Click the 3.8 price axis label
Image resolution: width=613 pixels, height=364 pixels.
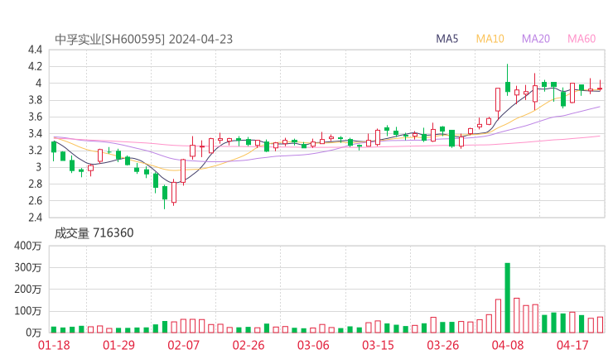click(35, 100)
